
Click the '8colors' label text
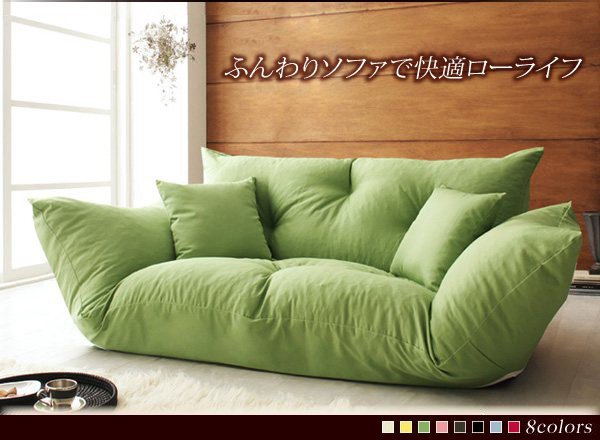pos(555,427)
